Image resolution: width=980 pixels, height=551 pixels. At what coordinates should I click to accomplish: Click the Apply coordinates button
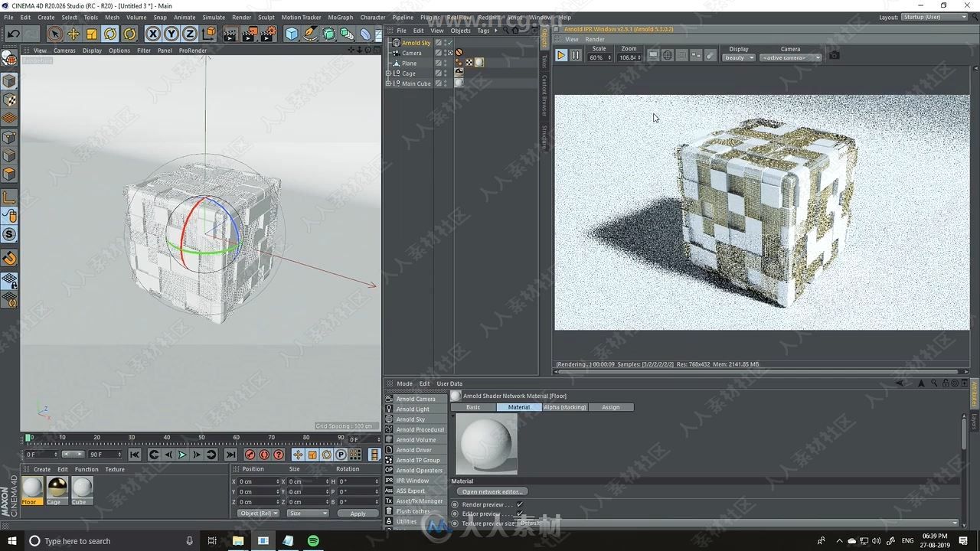(x=358, y=514)
